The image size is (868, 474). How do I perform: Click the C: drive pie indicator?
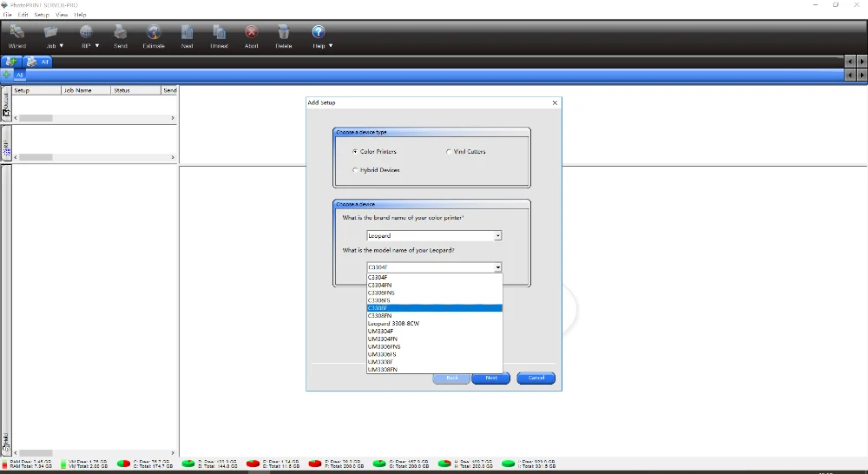[x=123, y=464]
